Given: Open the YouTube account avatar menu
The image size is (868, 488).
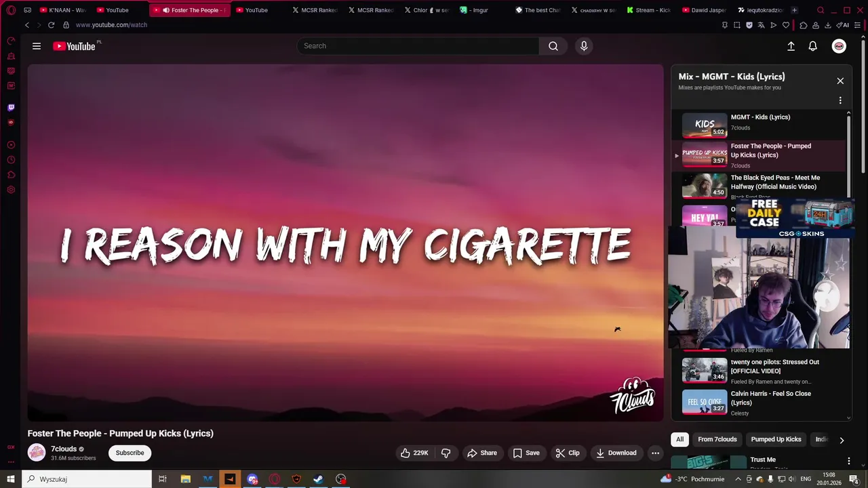Looking at the screenshot, I should coord(839,46).
